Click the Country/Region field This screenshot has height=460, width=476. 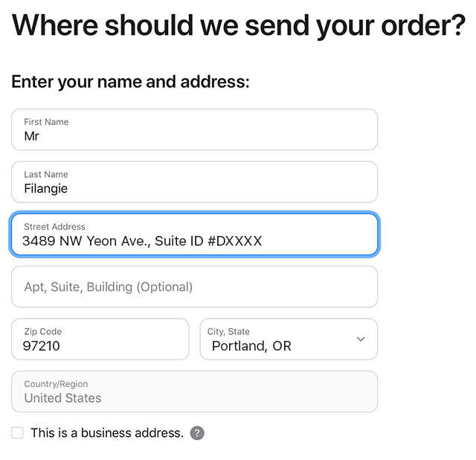195,392
